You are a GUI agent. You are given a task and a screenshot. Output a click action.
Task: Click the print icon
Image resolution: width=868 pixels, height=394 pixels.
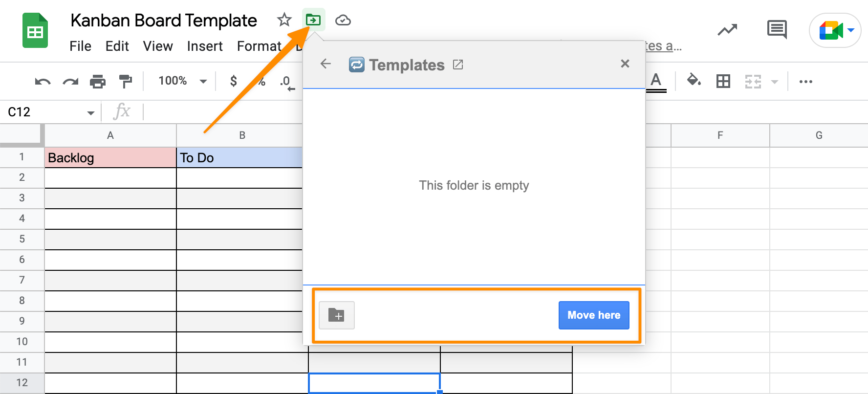click(98, 82)
